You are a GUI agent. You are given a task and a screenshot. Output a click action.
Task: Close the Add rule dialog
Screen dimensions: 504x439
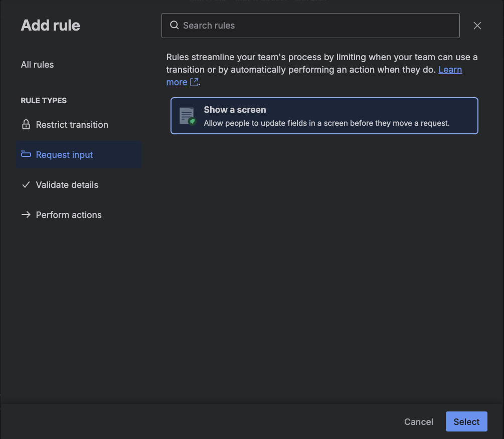(477, 26)
